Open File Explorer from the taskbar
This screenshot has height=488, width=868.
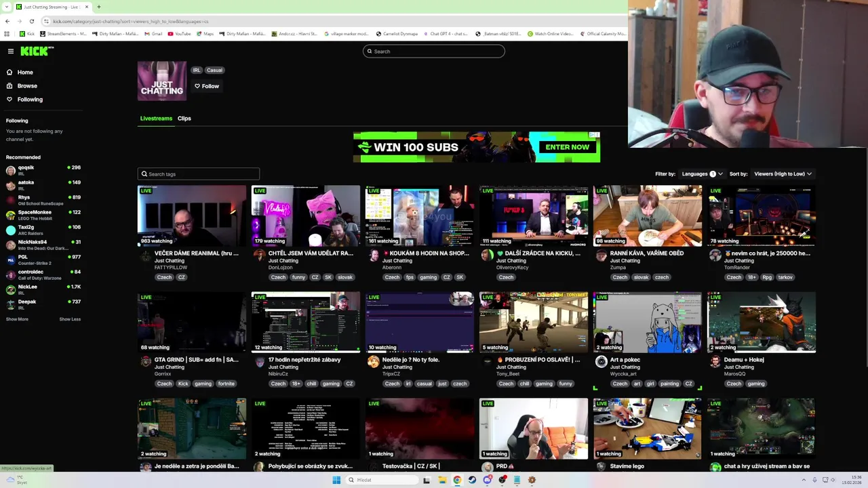point(442,480)
